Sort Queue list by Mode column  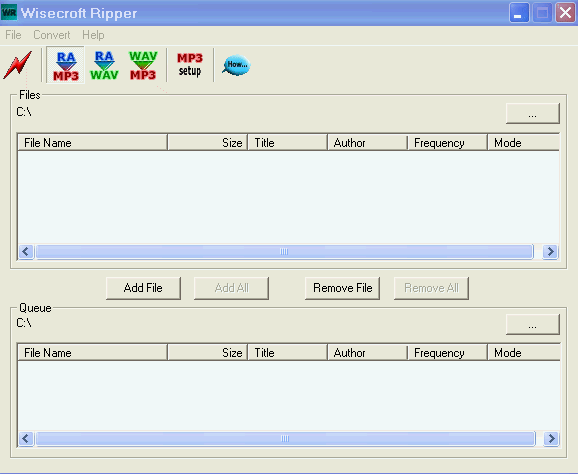(524, 353)
